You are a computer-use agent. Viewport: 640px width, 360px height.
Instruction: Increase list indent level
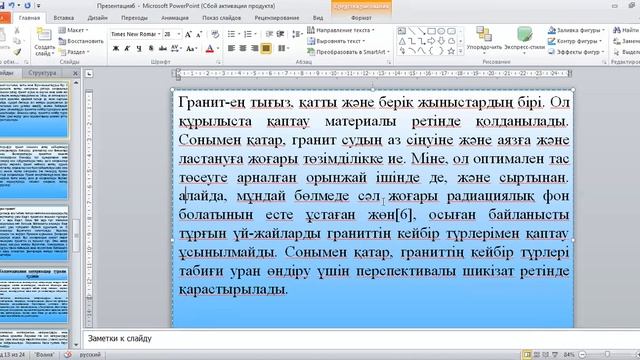tap(280, 34)
